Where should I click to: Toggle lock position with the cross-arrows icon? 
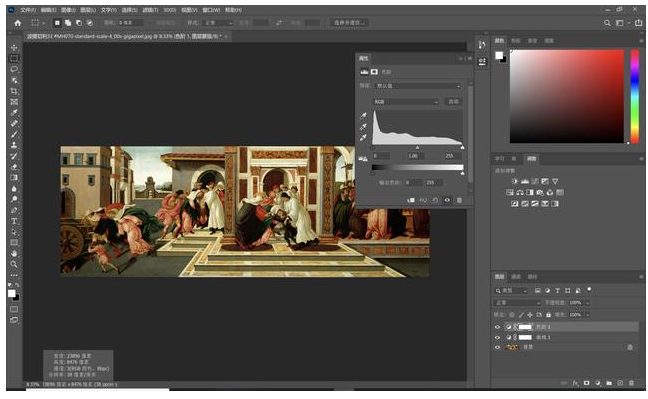(x=530, y=315)
